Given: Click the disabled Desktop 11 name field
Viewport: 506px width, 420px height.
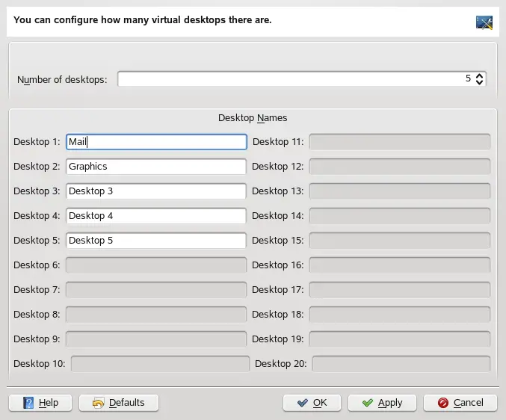Looking at the screenshot, I should pos(400,141).
